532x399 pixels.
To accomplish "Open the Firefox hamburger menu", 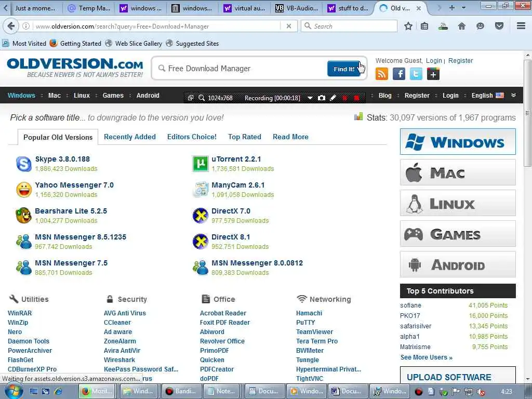I will coord(521,26).
